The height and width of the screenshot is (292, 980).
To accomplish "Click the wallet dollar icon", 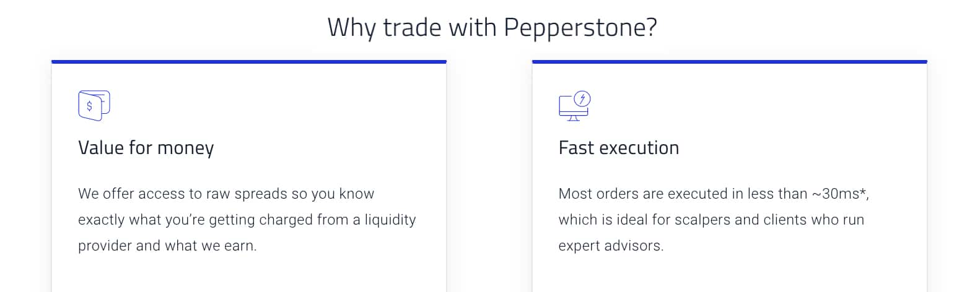I will (x=94, y=105).
